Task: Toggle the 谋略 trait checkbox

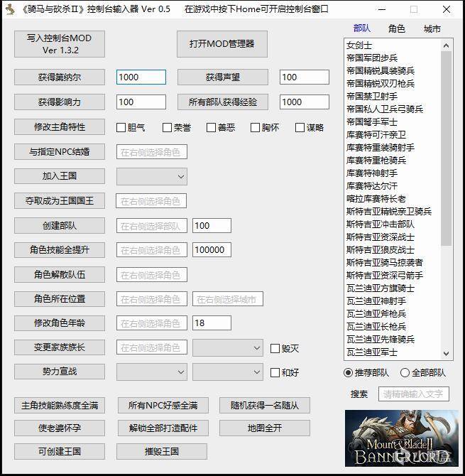Action: click(x=300, y=127)
